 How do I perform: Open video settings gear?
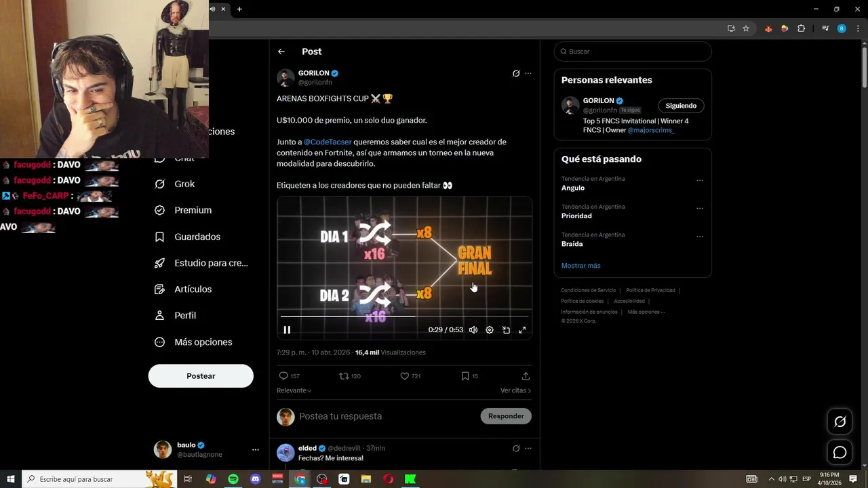[490, 330]
